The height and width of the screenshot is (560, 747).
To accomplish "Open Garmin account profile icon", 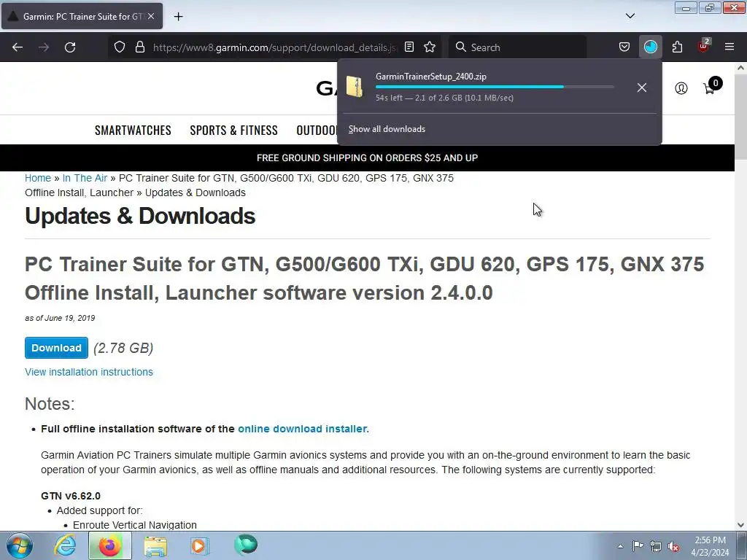I will (x=681, y=88).
